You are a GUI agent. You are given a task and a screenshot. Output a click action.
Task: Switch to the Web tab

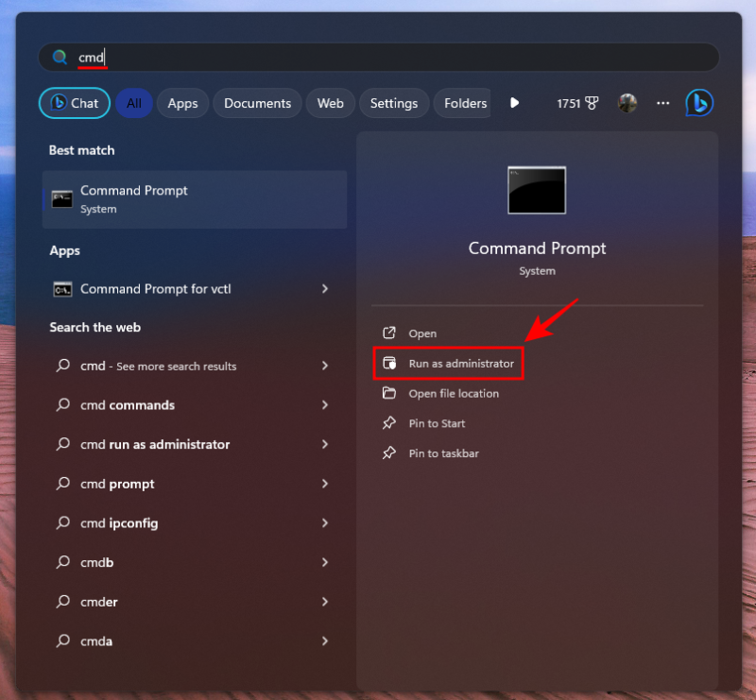click(330, 103)
